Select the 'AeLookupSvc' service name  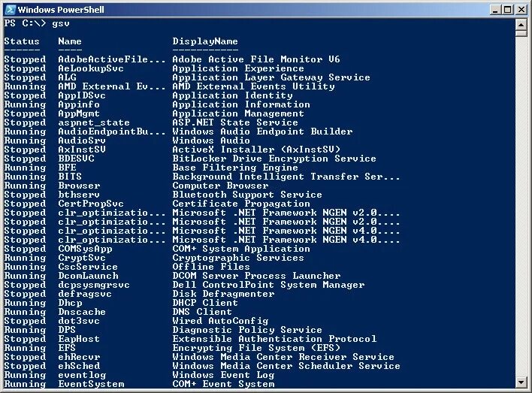91,68
